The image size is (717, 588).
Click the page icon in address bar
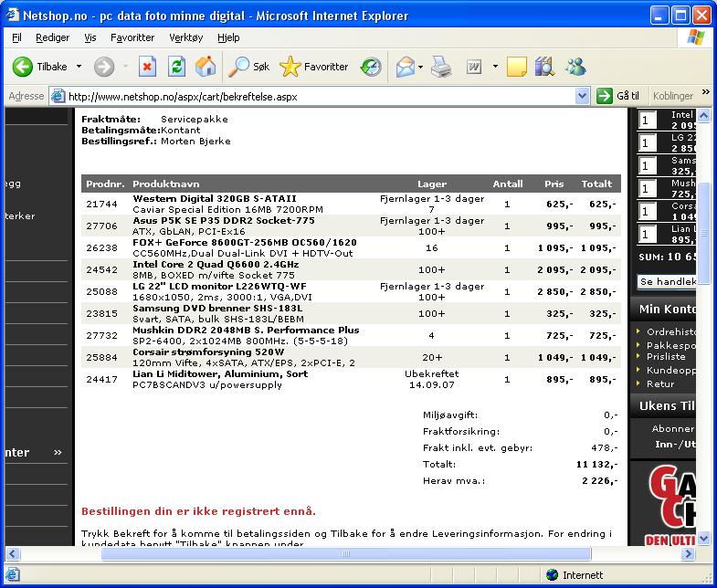point(58,97)
